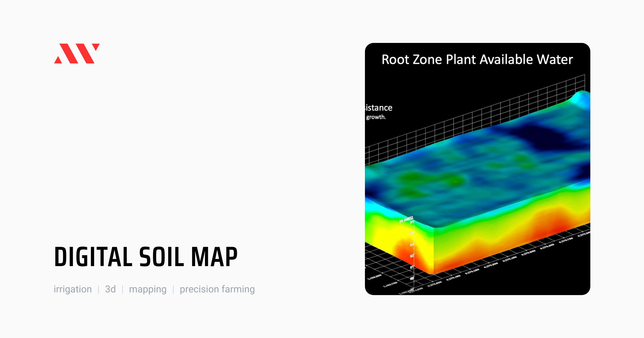Select the 3d tag
This screenshot has height=338, width=644.
click(x=110, y=289)
